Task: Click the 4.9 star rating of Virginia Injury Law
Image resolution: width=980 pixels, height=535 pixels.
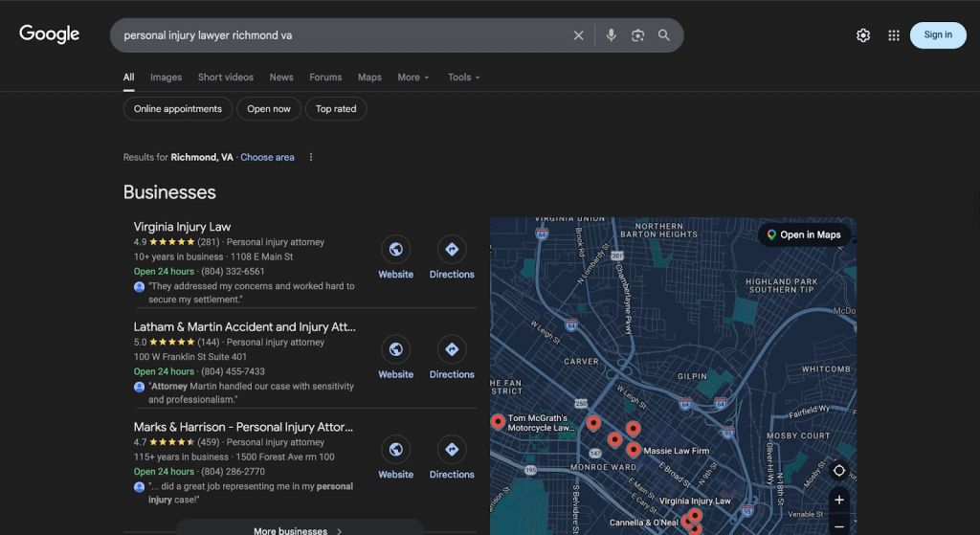Action: (x=165, y=242)
